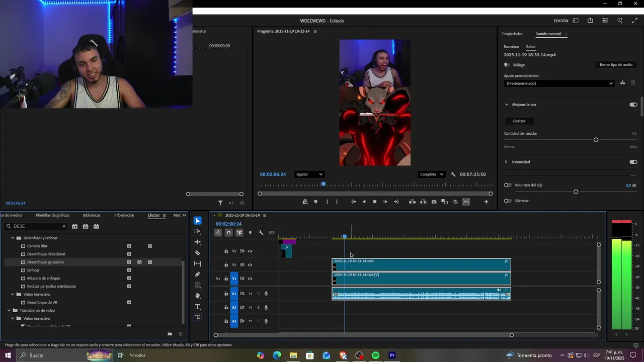Image resolution: width=644 pixels, height=362 pixels.
Task: Save audio preset icon in Essential Sound
Action: tap(622, 82)
